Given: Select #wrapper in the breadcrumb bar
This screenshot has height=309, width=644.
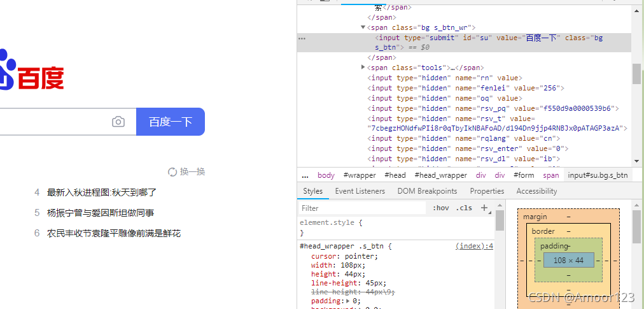Looking at the screenshot, I should click(360, 175).
